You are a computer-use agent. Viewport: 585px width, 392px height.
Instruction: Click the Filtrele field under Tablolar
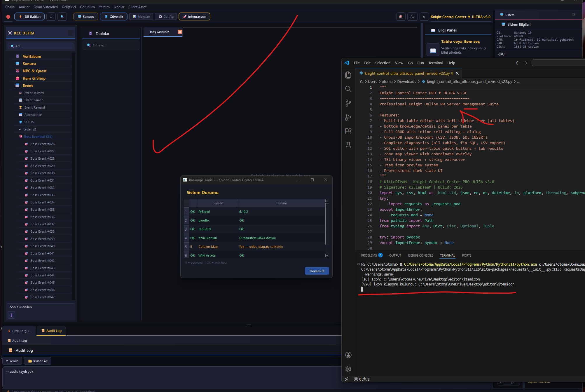click(x=111, y=45)
